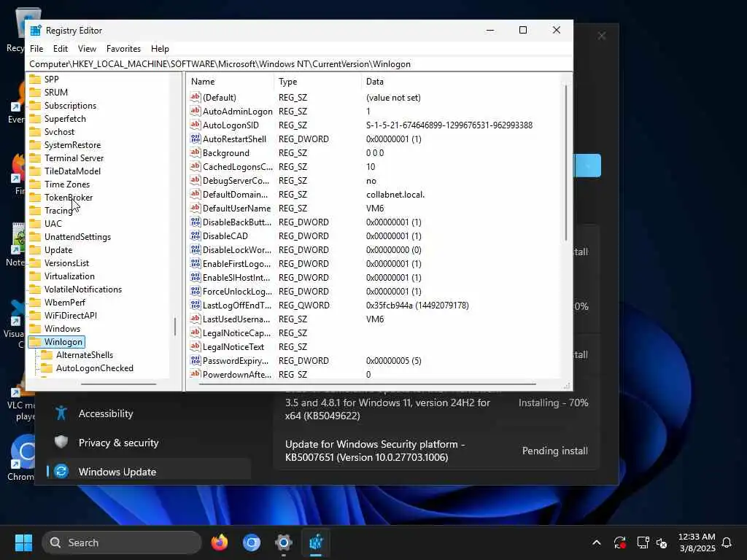Click the DebugServerCo... string icon
Image resolution: width=747 pixels, height=560 pixels.
tap(195, 181)
